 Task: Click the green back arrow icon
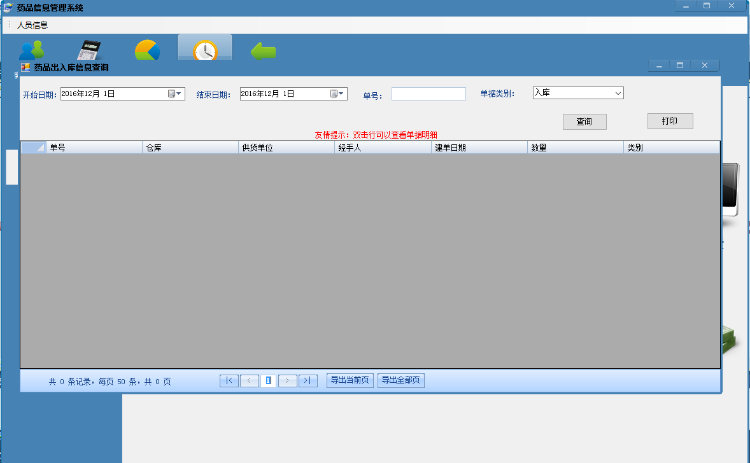coord(262,49)
